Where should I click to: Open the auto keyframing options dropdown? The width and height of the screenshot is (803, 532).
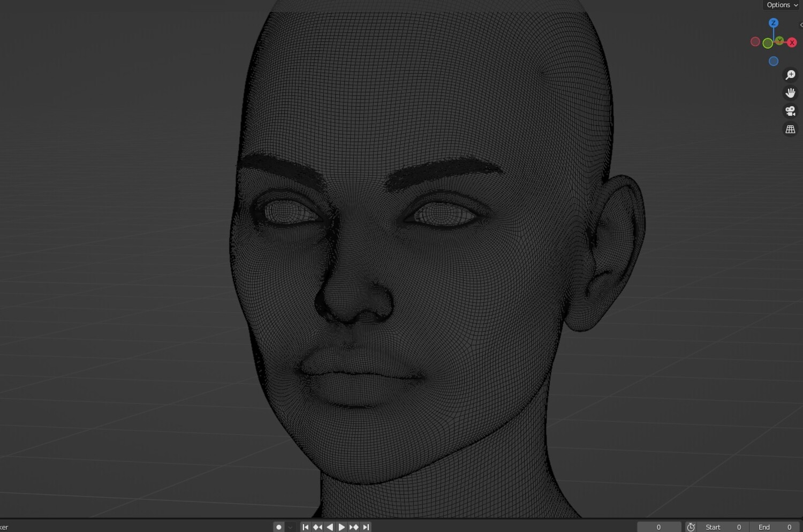(x=290, y=527)
